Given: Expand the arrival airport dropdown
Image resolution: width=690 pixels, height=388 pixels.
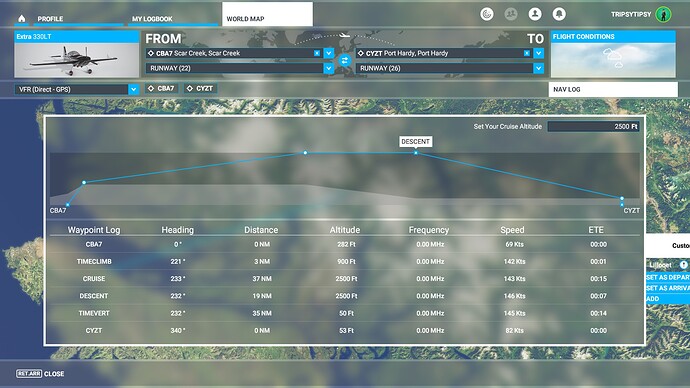Looking at the screenshot, I should [x=539, y=53].
